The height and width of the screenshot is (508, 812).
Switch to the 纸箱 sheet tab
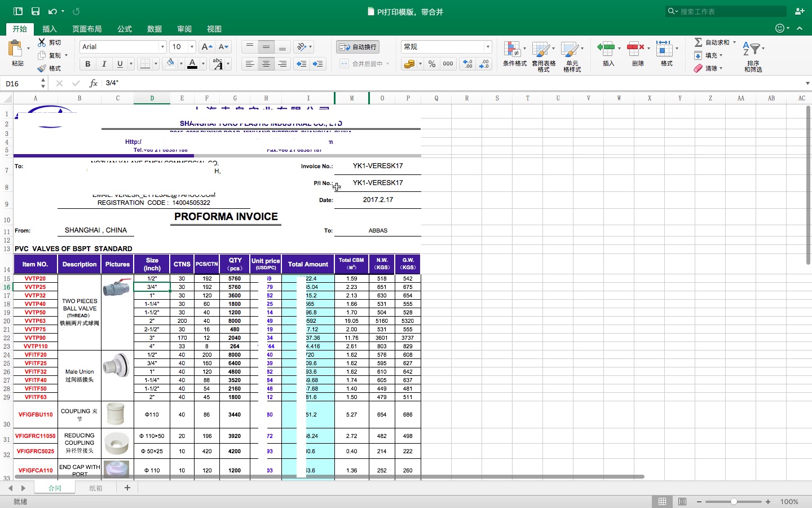tap(96, 488)
